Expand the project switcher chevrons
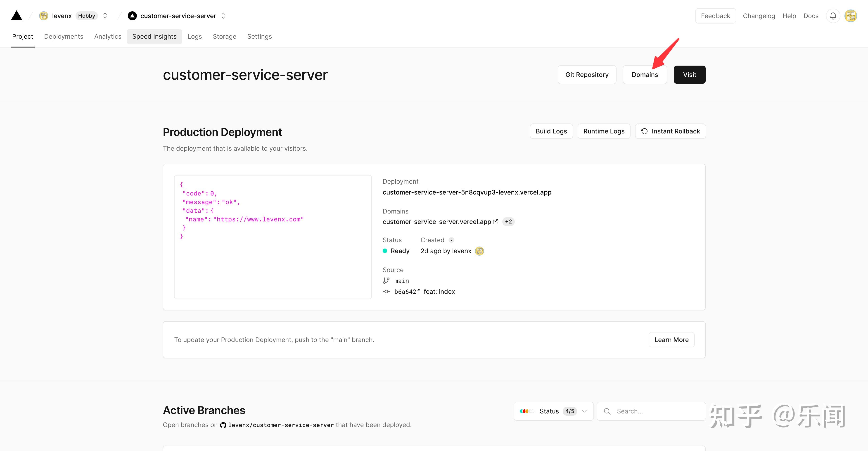This screenshot has height=451, width=868. [223, 16]
